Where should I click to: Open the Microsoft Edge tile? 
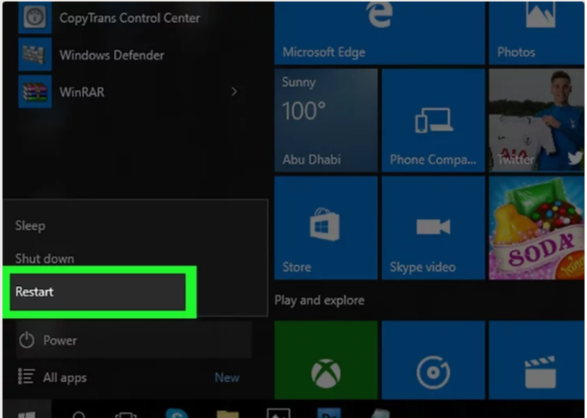(379, 33)
